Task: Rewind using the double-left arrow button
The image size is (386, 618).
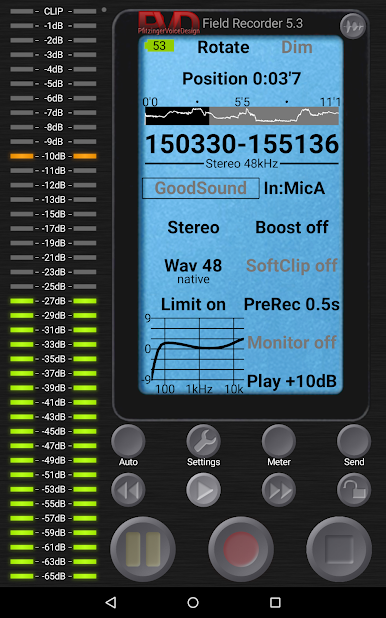Action: click(128, 490)
